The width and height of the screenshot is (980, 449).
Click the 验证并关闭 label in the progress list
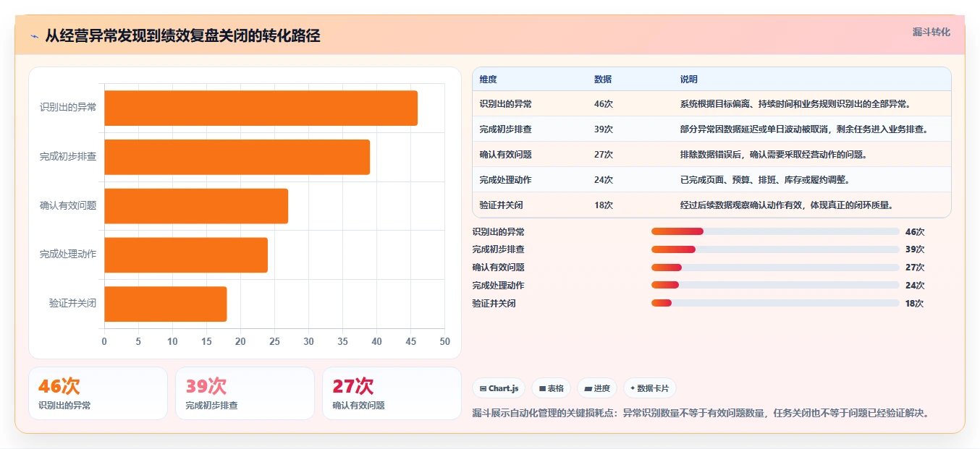[x=494, y=304]
